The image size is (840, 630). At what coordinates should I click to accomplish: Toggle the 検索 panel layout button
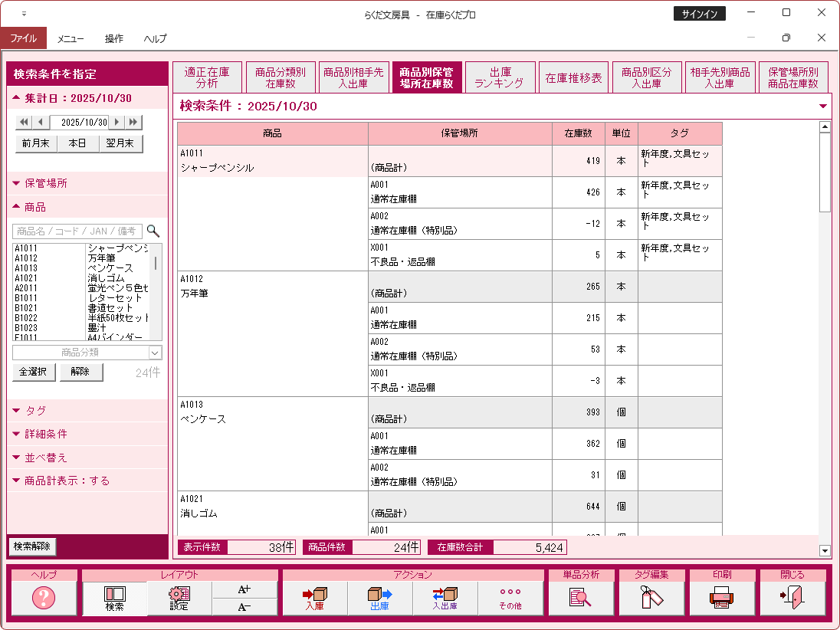pos(115,598)
